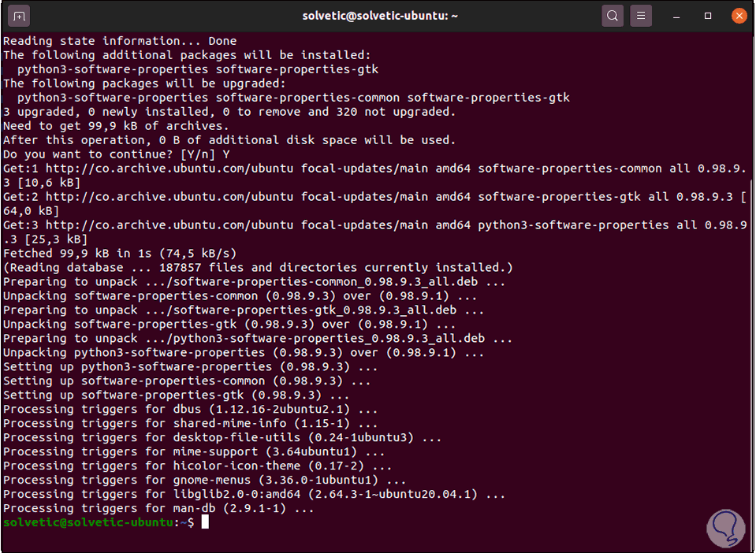The image size is (756, 553).
Task: Open the hamburger menu in title bar
Action: coord(642,15)
